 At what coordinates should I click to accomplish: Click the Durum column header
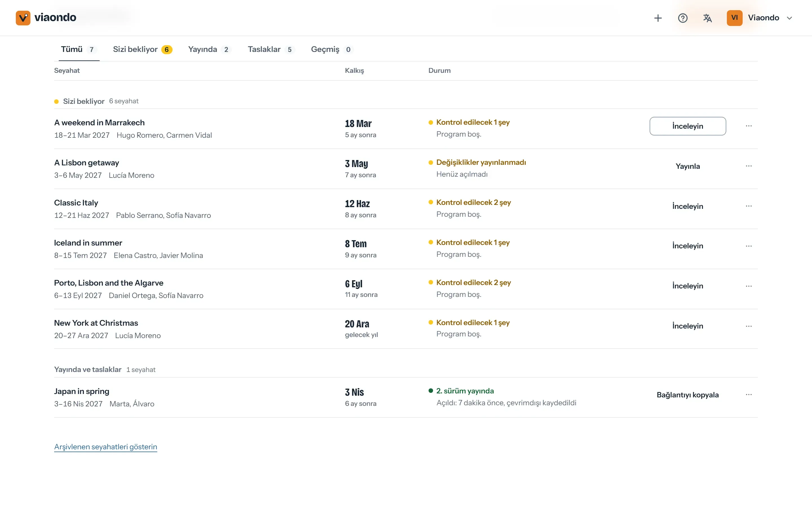[439, 71]
